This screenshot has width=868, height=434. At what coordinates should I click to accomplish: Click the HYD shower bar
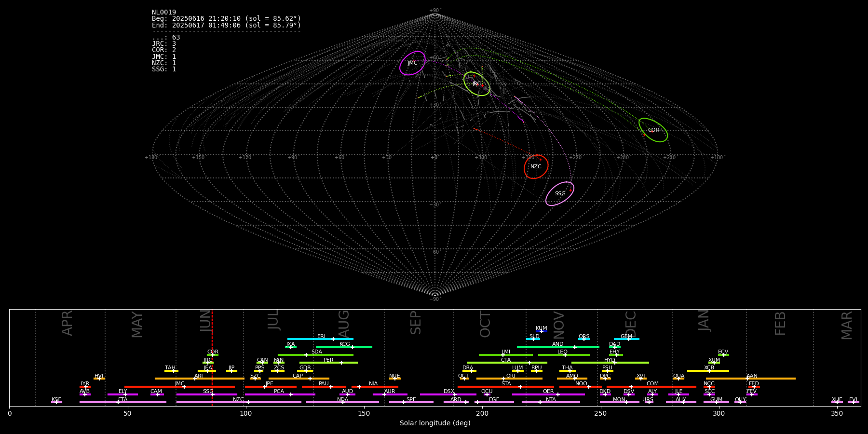(x=610, y=363)
